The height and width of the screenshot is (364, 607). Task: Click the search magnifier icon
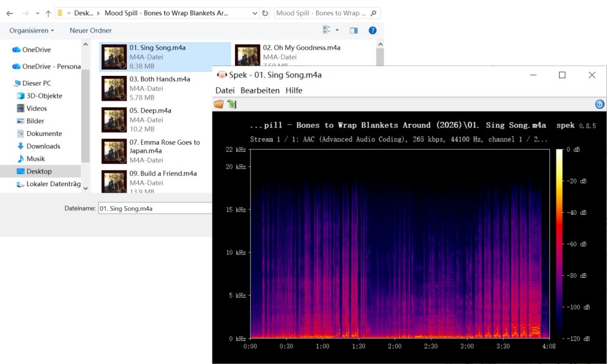point(373,13)
